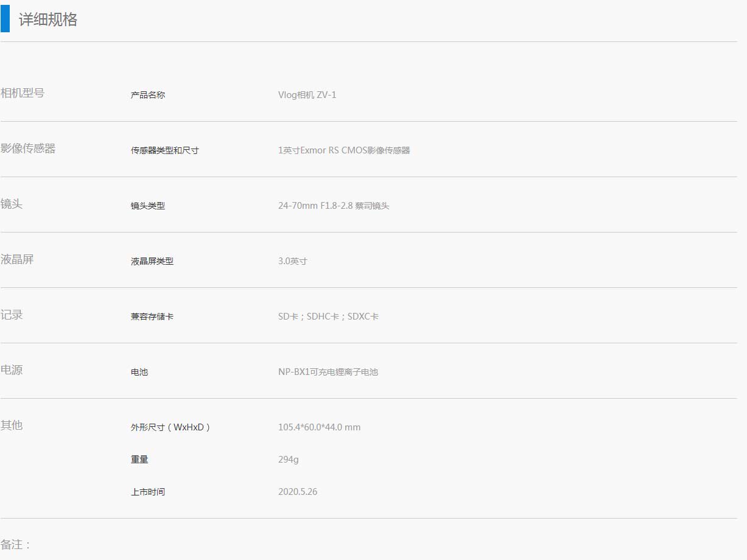Select the 294g weight value
747x560 pixels.
(x=289, y=460)
